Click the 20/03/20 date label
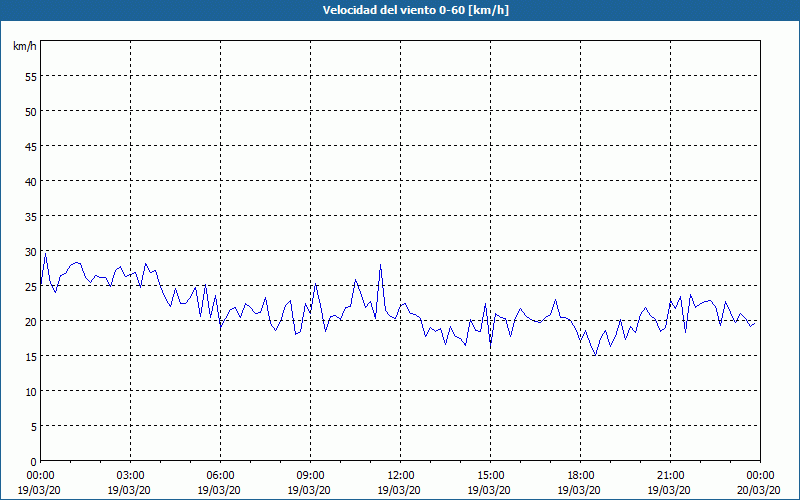Viewport: 800px width, 500px height. (759, 490)
